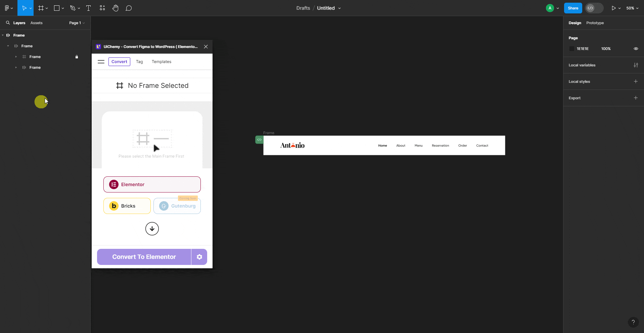This screenshot has width=644, height=333.
Task: Select the Pen tool
Action: point(73,8)
